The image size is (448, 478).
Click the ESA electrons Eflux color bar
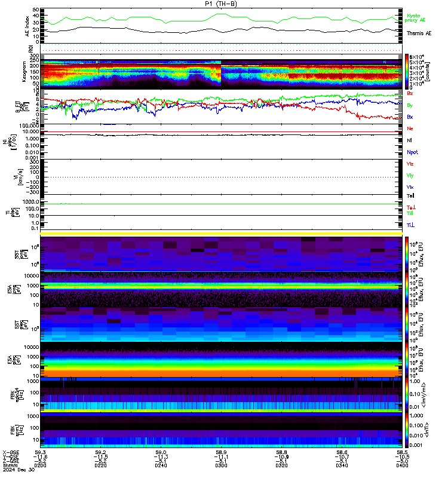(x=407, y=360)
